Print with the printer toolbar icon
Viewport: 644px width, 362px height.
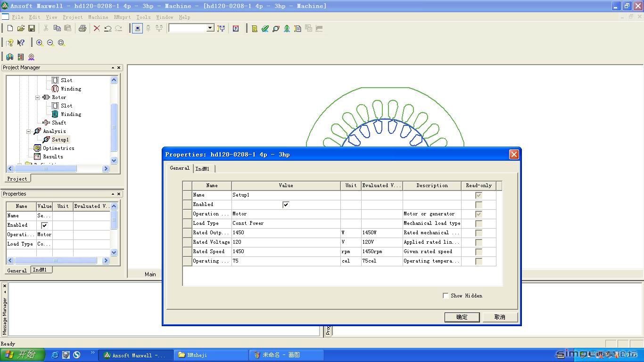click(83, 28)
